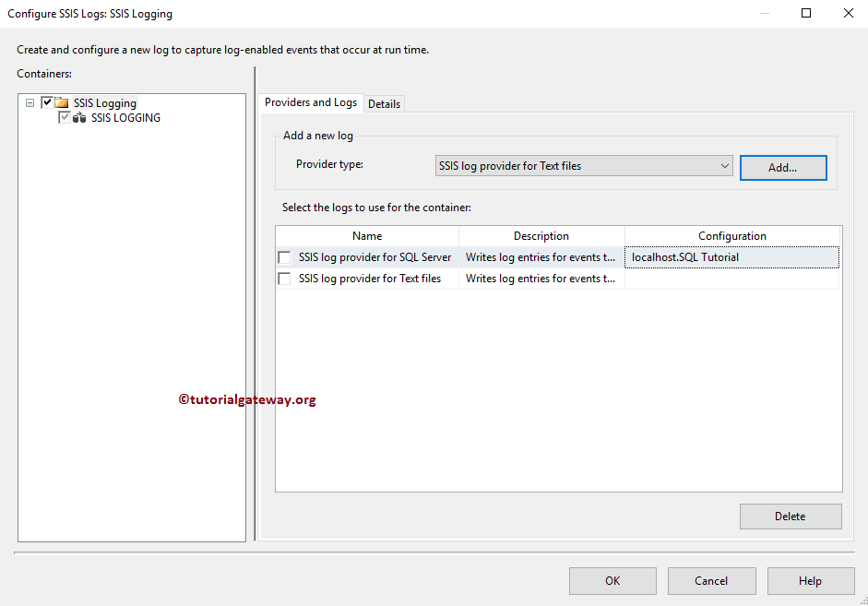Click the SSIS LOGGING package icon
Screen dimensions: 868x606
[x=79, y=117]
